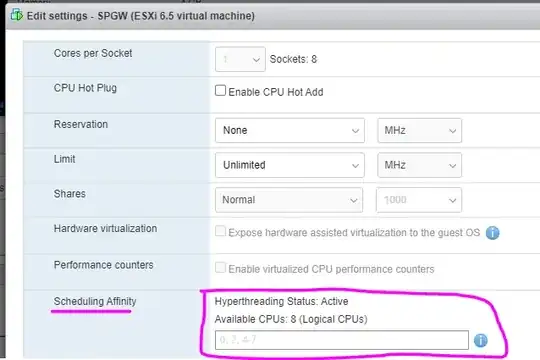The image size is (540, 360).
Task: Click the Performance counters label
Action: 104,265
